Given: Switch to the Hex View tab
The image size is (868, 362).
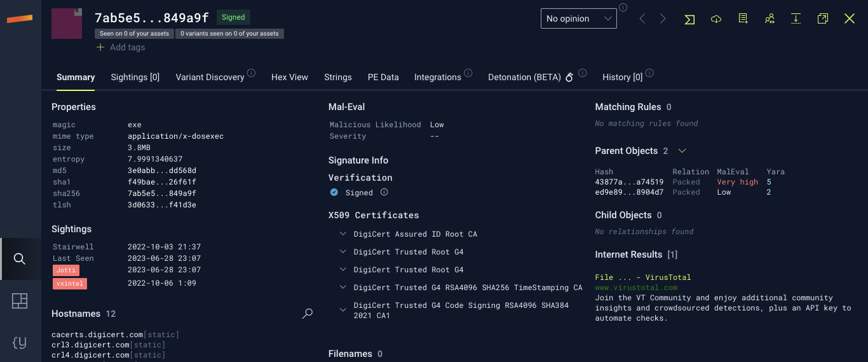Looking at the screenshot, I should [289, 77].
